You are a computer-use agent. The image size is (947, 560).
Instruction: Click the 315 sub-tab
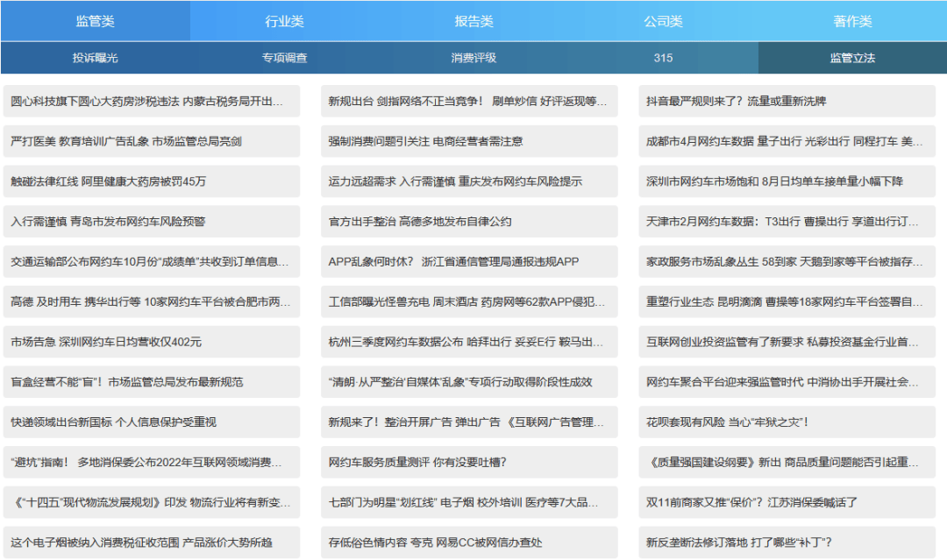[x=663, y=58]
